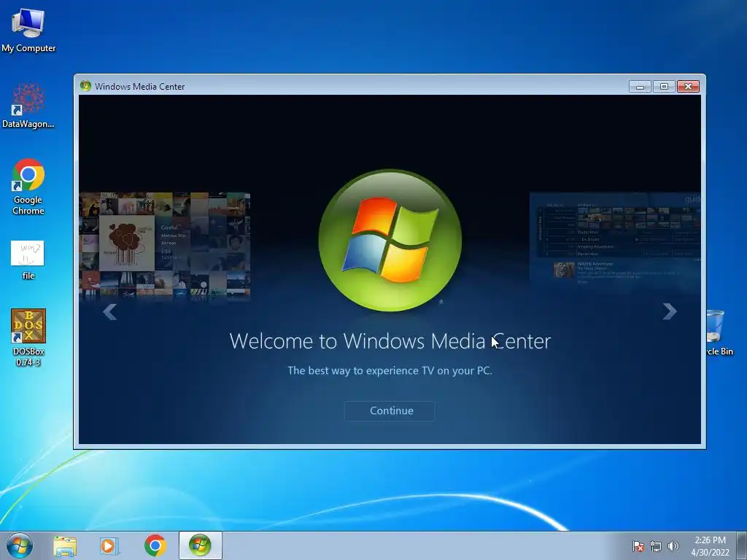The width and height of the screenshot is (747, 560).
Task: Click the Show Desktop strip by clock
Action: click(742, 545)
